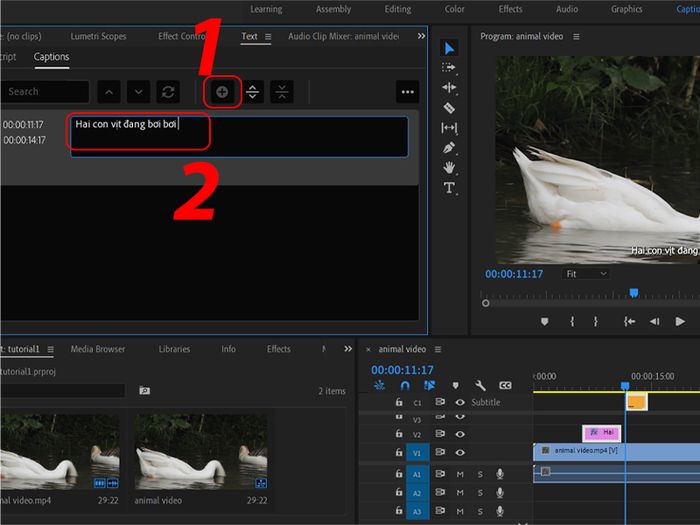Viewport: 700px width, 525px height.
Task: Go to previous search result
Action: click(109, 92)
